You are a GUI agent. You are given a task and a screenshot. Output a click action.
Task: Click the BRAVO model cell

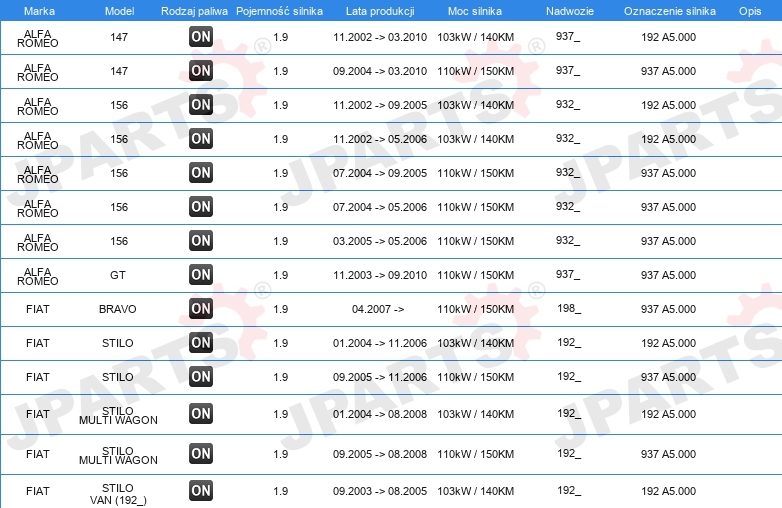(118, 309)
